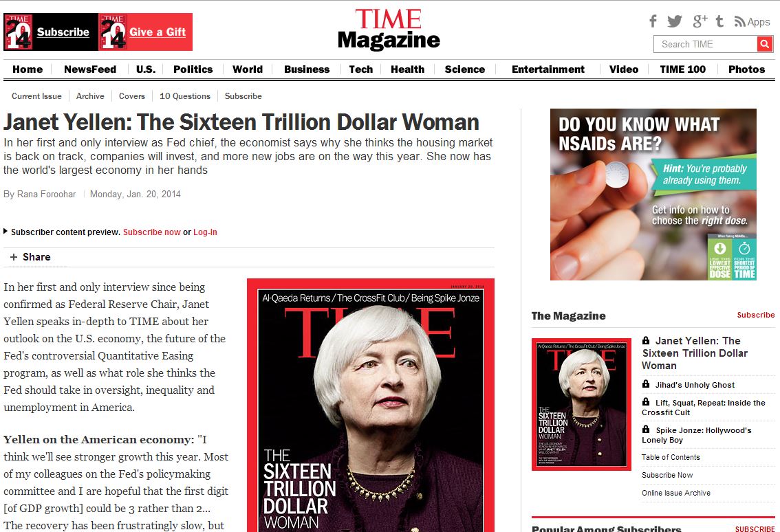
Task: Click the red Subscribe now link
Action: tap(152, 232)
